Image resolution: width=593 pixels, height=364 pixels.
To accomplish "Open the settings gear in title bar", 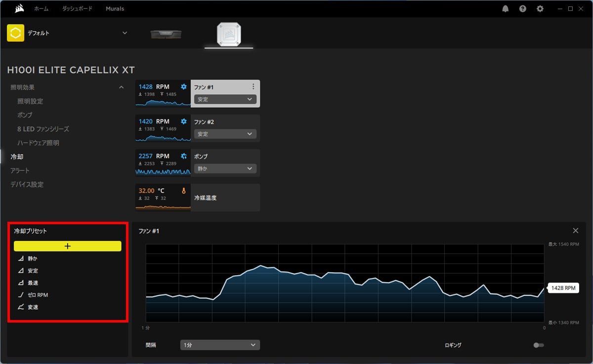I will coord(540,9).
